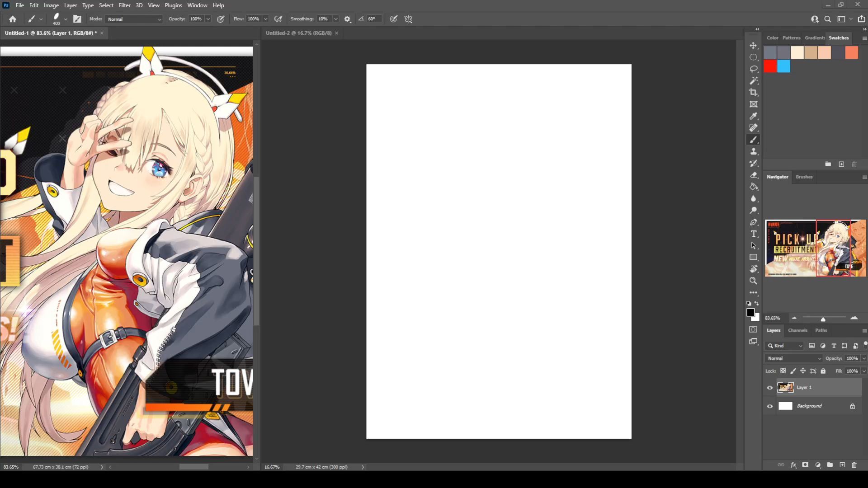Select the Elliptical Marquee tool
The width and height of the screenshot is (868, 488).
[753, 57]
